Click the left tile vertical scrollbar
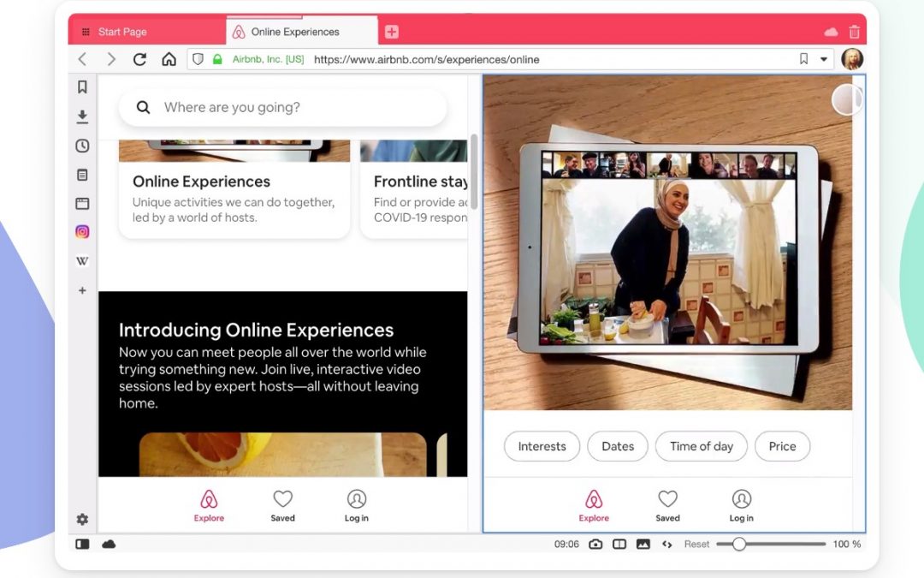 474,171
